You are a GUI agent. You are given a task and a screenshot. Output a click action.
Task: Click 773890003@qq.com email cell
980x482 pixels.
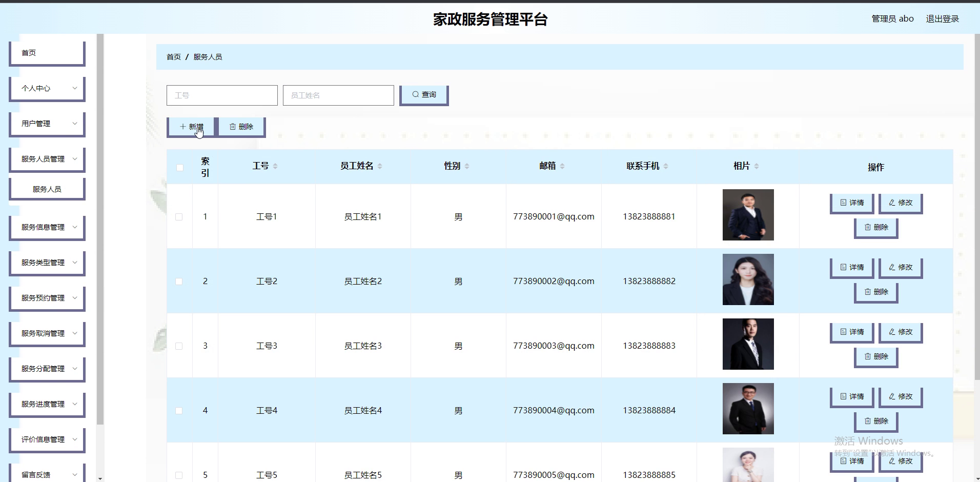point(554,346)
